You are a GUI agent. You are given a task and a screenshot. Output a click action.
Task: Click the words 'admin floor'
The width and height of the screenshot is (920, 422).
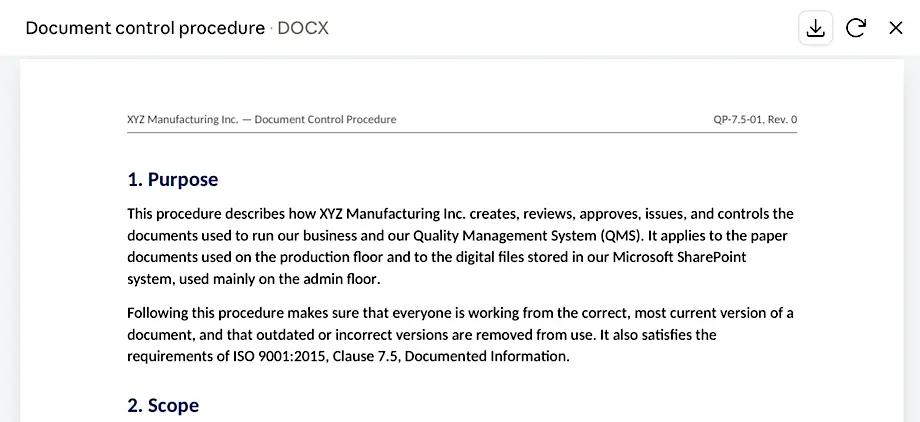click(x=340, y=279)
